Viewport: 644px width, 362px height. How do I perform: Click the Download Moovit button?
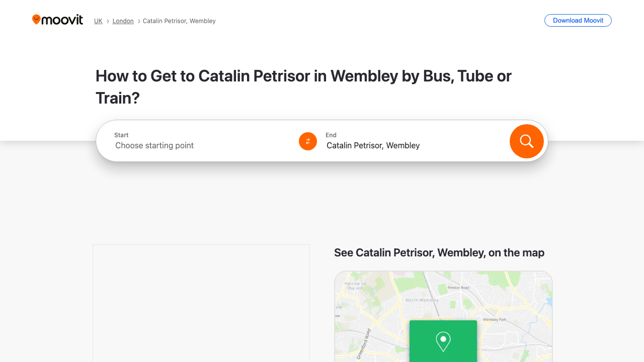(578, 21)
